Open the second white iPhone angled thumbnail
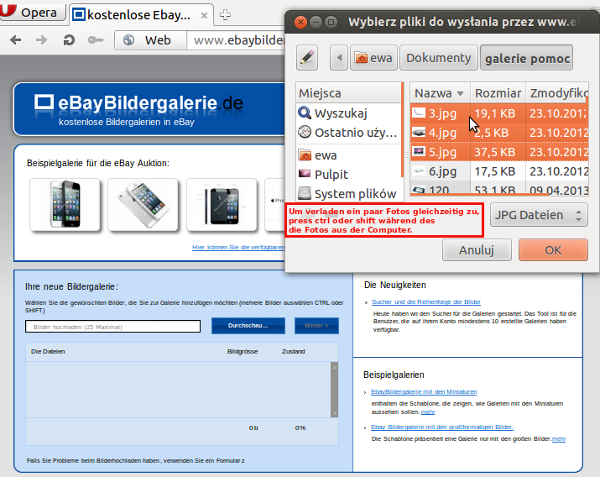The image size is (600, 477). [143, 205]
